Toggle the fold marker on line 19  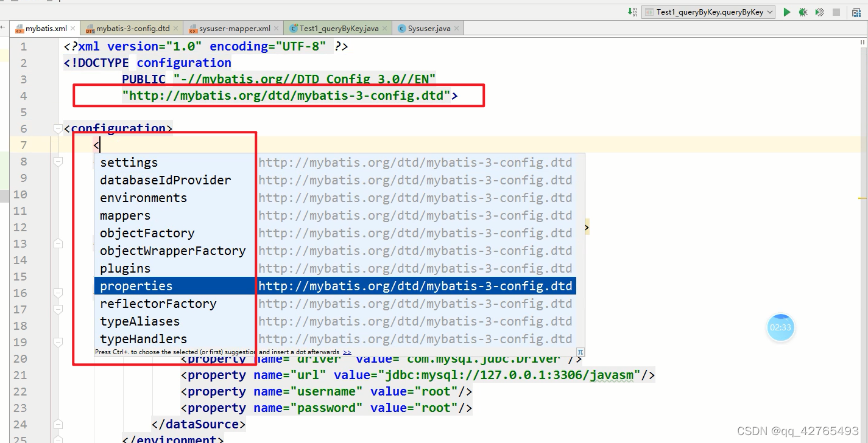[58, 342]
